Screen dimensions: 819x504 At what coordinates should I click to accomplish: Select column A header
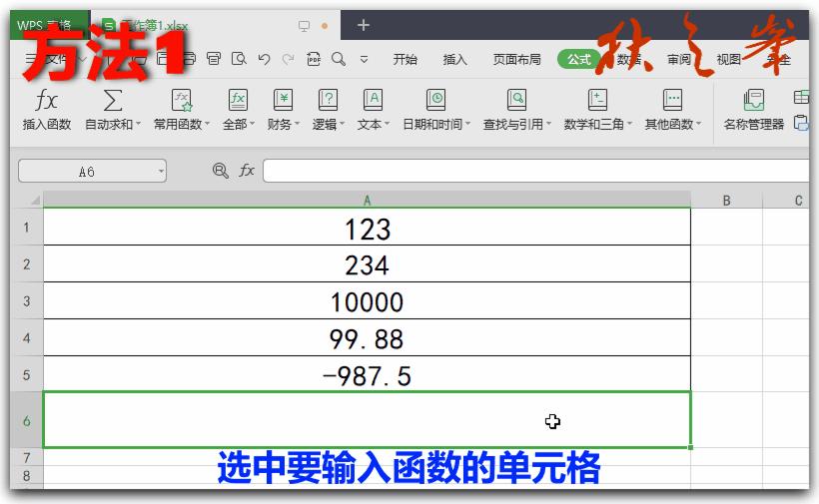coord(368,201)
